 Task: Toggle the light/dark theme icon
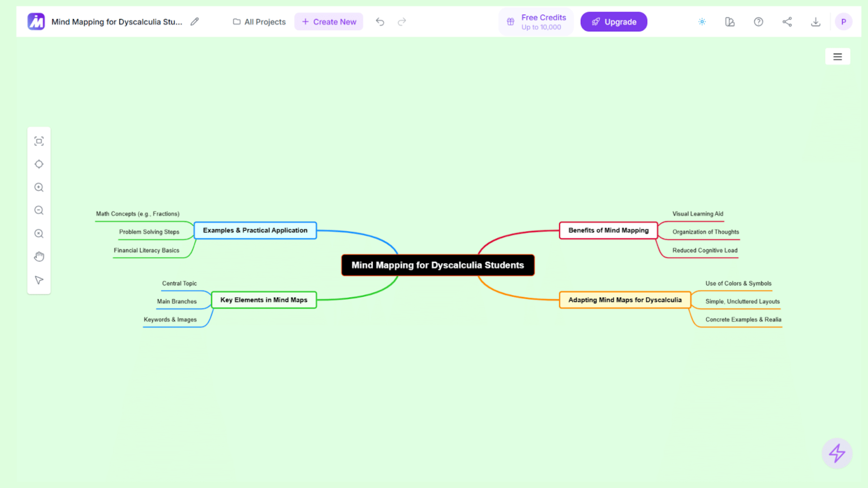point(702,22)
